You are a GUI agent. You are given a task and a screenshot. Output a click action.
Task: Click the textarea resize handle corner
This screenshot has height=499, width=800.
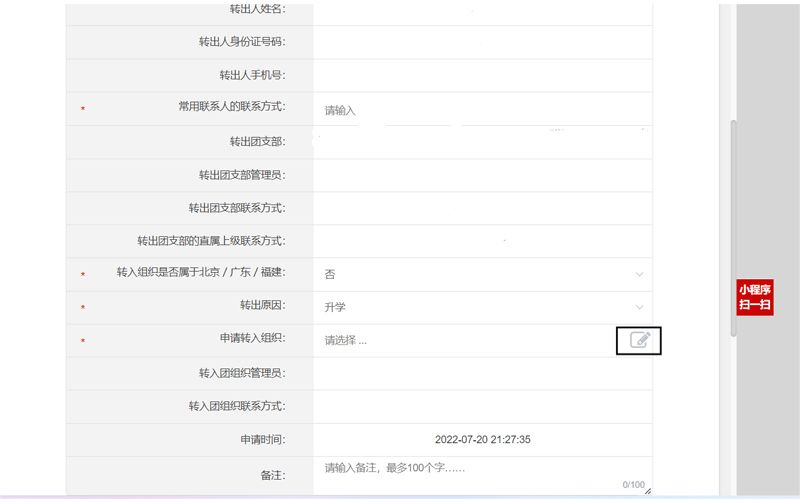tap(648, 491)
